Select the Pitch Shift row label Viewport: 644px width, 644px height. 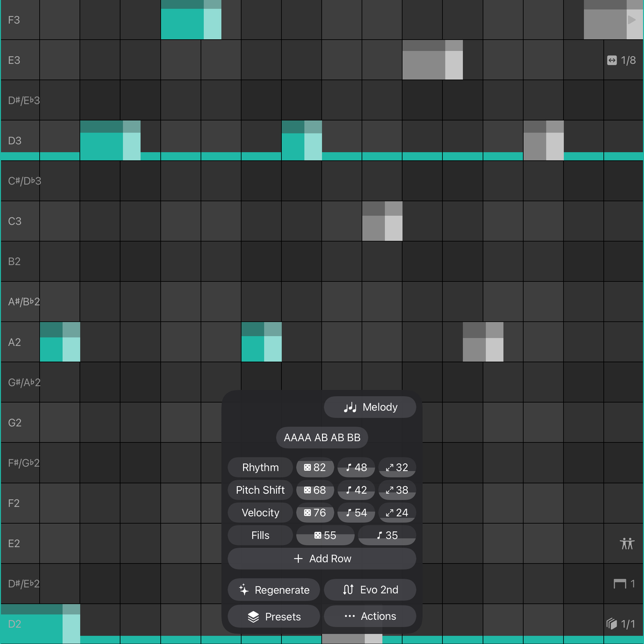pos(260,490)
